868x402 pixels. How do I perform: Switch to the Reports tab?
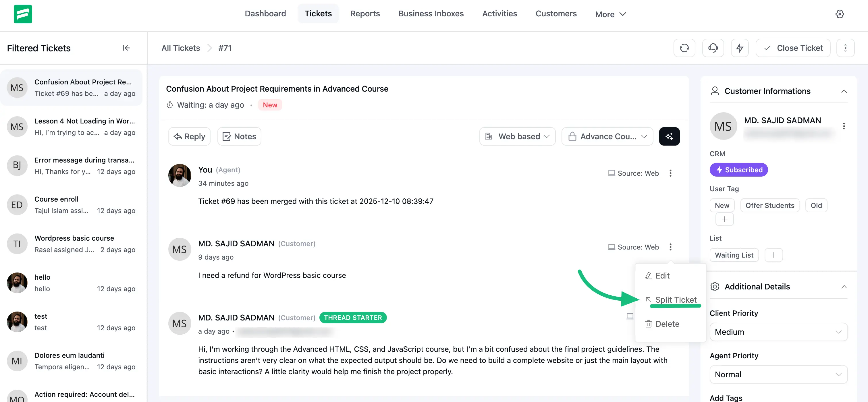click(x=365, y=13)
